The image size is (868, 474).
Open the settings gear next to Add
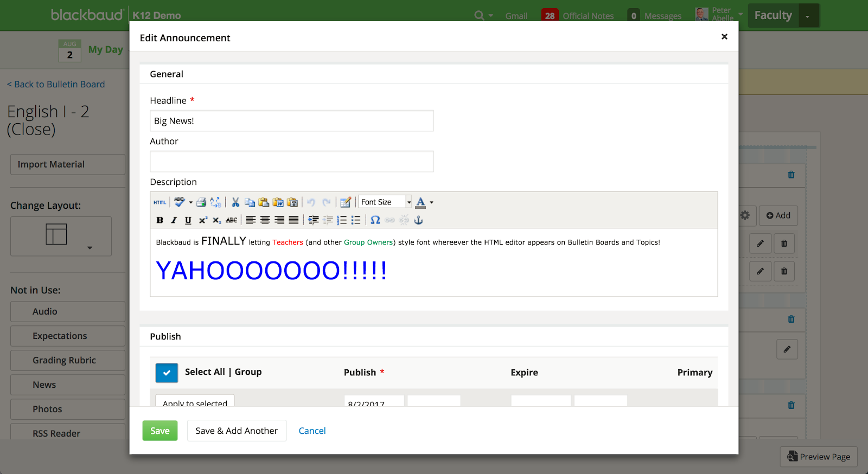745,215
